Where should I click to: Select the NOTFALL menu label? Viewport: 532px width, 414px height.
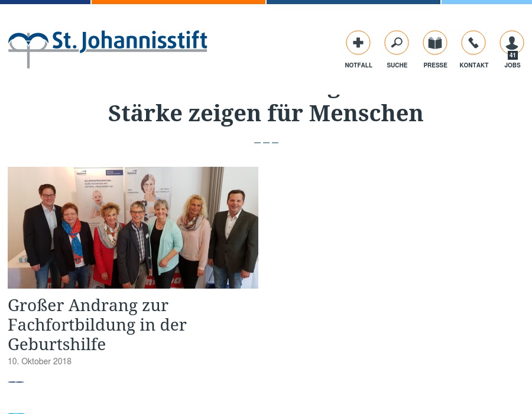(358, 66)
